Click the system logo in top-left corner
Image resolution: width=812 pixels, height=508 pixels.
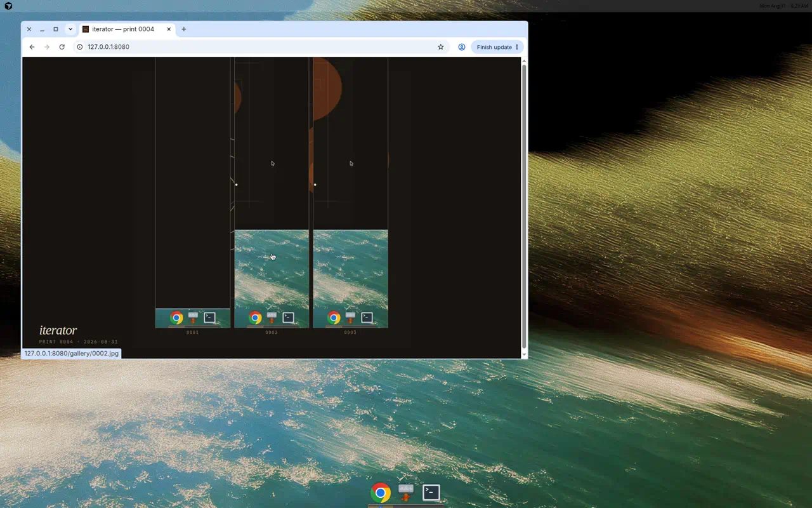(8, 6)
